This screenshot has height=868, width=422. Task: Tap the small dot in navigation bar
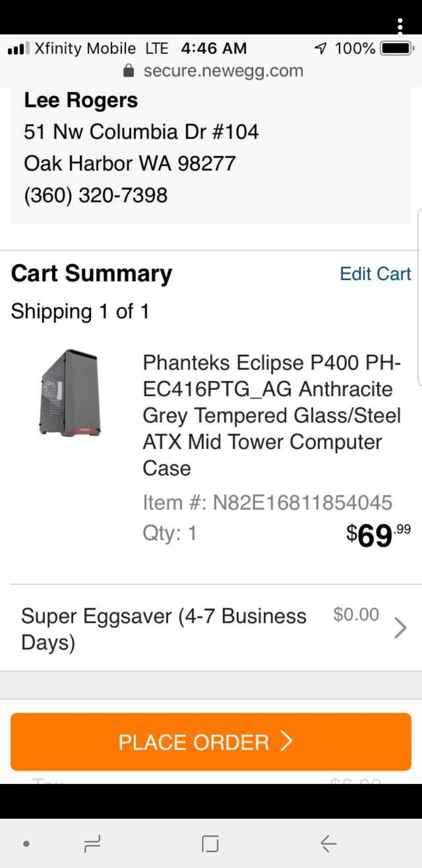pyautogui.click(x=26, y=844)
